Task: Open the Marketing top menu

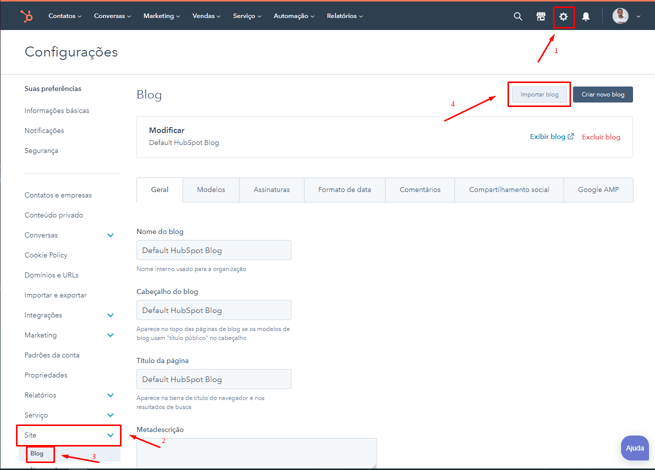Action: click(x=162, y=16)
